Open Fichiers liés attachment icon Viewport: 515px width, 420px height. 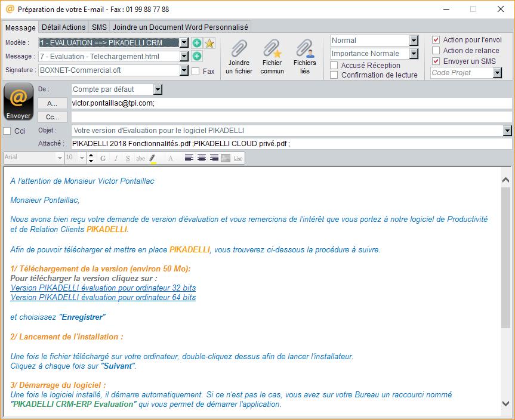tap(305, 57)
